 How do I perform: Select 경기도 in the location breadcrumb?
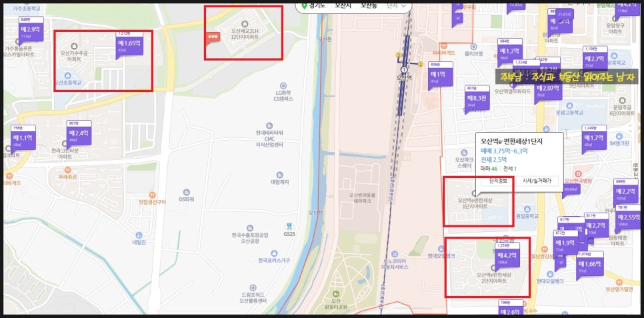[316, 5]
